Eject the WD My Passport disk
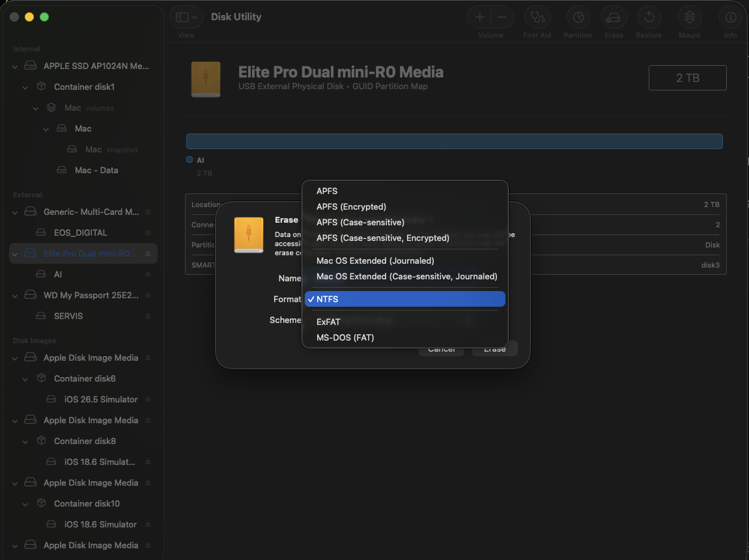 pos(148,295)
